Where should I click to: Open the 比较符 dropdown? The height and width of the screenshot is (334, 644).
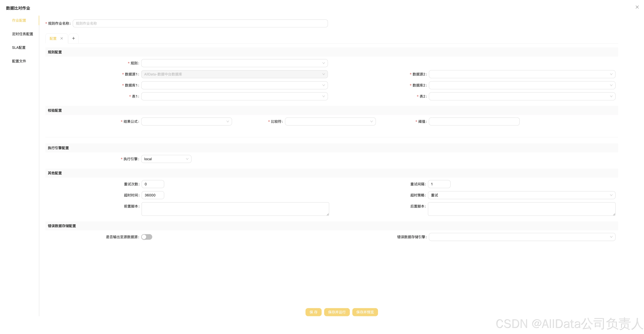tap(330, 122)
